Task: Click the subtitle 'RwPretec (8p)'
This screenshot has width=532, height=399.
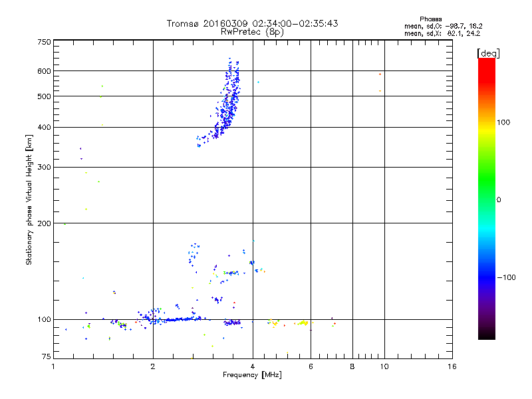Action: (x=252, y=32)
